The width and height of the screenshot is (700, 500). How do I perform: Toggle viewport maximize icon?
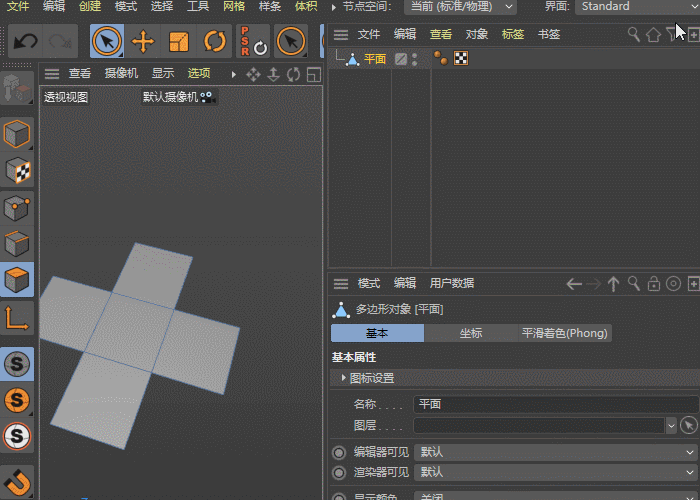click(x=314, y=74)
